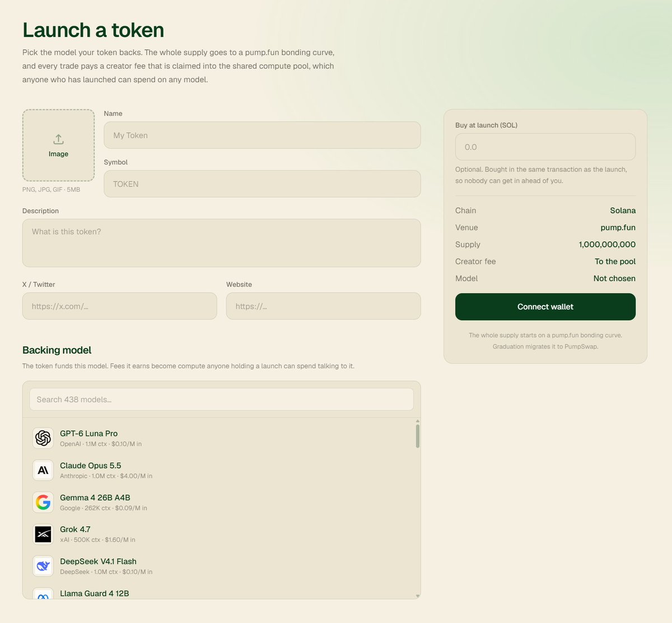Click the Launch a token heading

[93, 30]
